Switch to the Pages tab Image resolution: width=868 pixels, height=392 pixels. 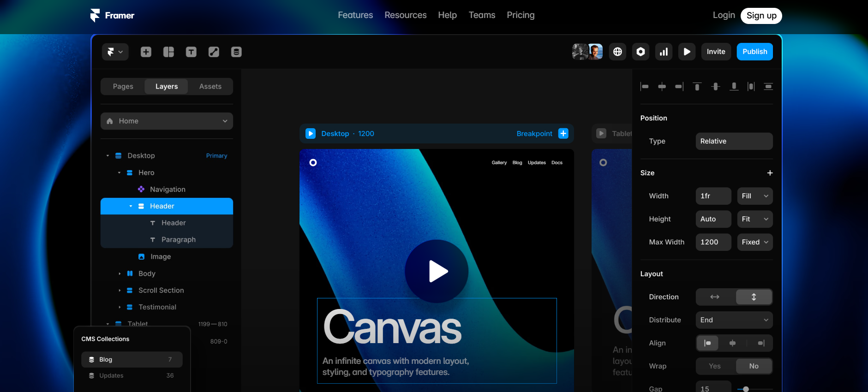coord(123,86)
